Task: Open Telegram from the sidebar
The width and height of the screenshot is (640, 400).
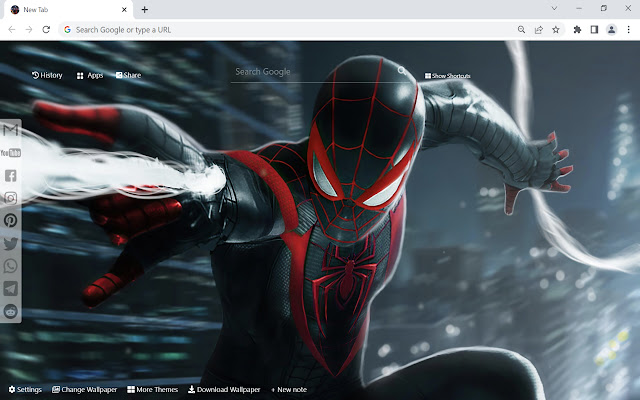Action: (x=11, y=289)
